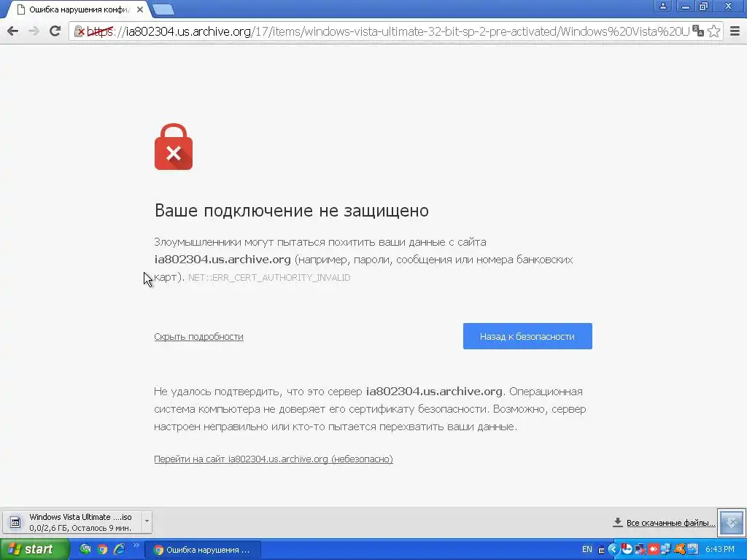Screen dimensions: 747x560
Task: Open a new tab
Action: [x=163, y=9]
